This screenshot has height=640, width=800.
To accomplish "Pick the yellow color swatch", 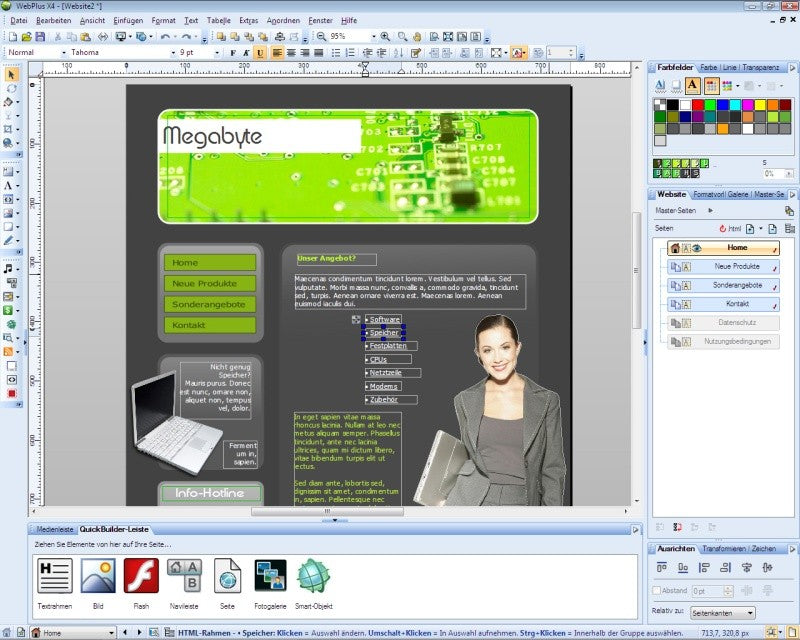I will point(760,105).
